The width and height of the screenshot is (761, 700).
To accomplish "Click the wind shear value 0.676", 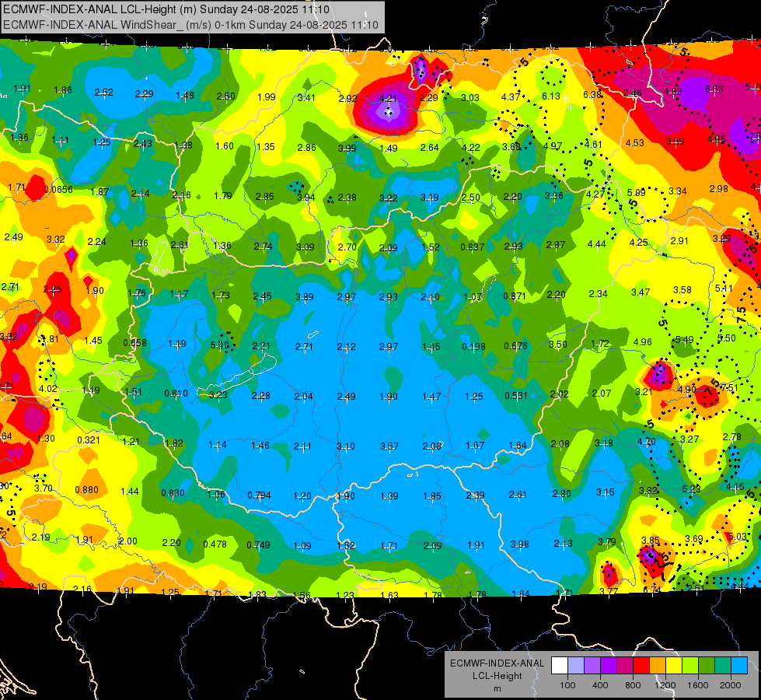I will click(515, 345).
